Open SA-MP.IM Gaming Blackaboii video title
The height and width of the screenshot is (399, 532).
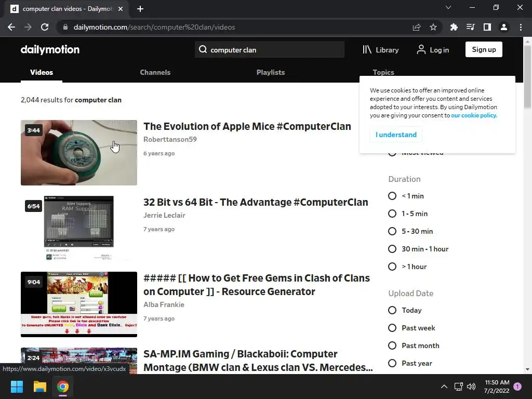258,361
